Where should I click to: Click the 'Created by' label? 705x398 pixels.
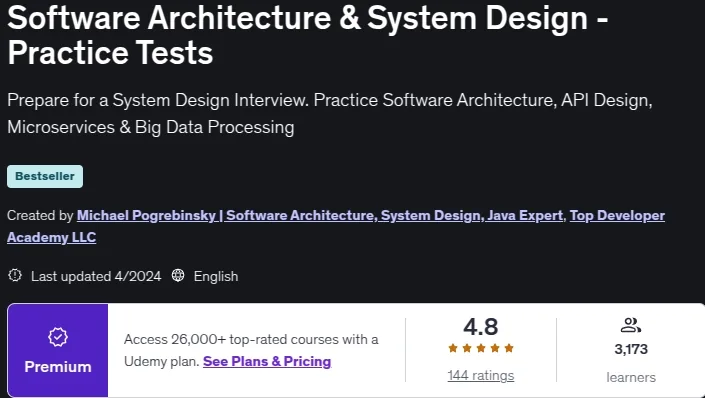(x=40, y=215)
